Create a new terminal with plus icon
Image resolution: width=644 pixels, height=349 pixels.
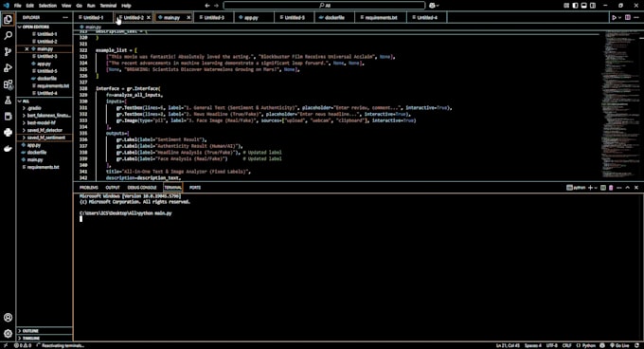590,188
